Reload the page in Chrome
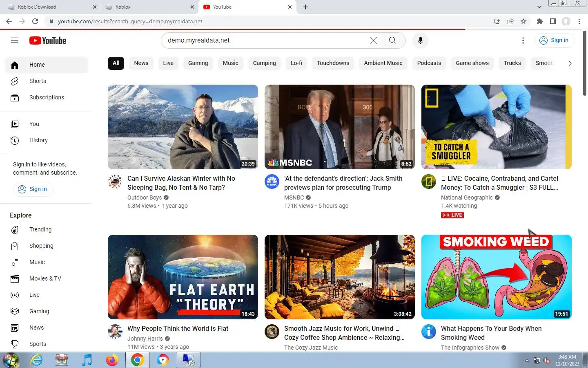Screen dimensions: 588x368 (x=35, y=21)
